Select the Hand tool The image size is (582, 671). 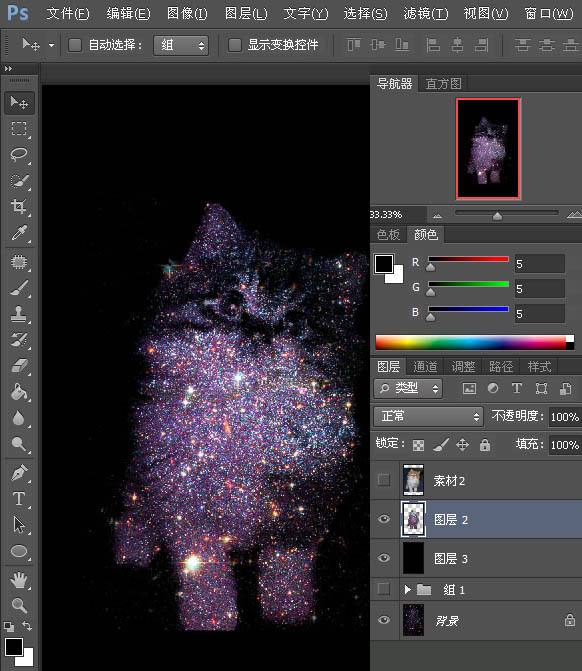point(19,580)
